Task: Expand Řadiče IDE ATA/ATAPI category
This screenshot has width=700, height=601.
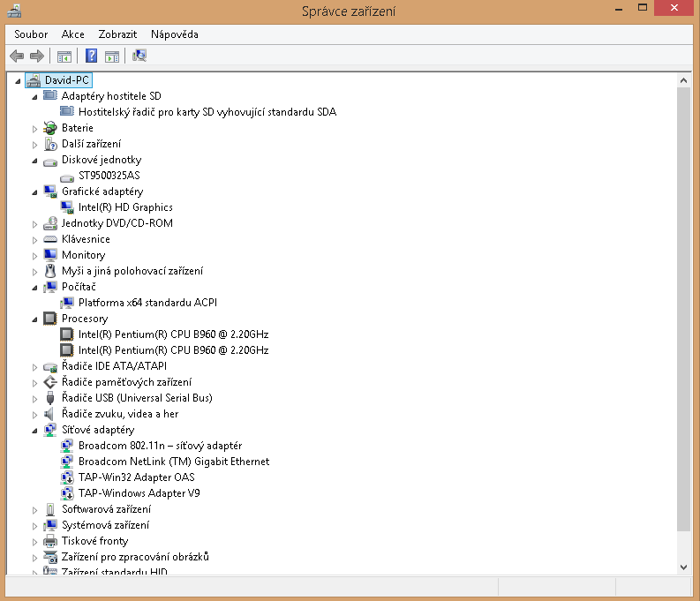Action: (x=34, y=367)
